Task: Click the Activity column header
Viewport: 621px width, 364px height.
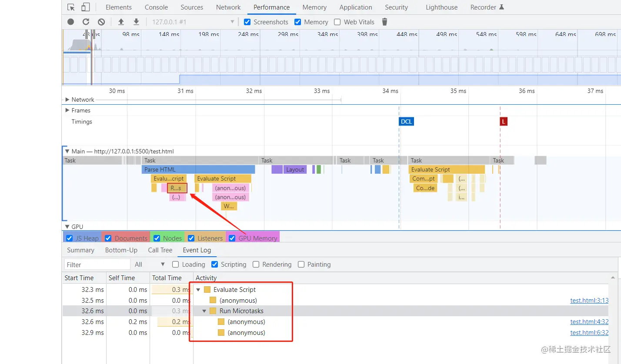Action: (x=401, y=278)
